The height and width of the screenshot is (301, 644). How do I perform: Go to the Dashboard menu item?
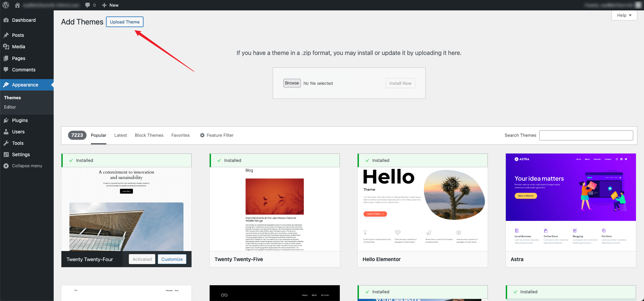point(24,20)
